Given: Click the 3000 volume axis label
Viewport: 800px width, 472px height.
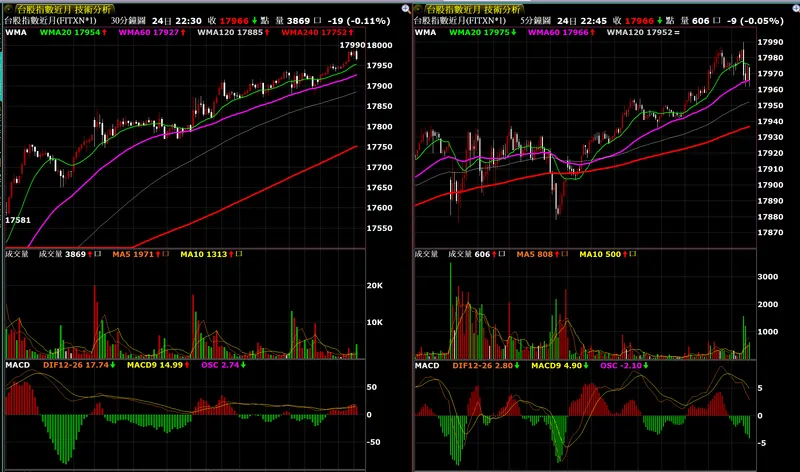Looking at the screenshot, I should tap(768, 277).
